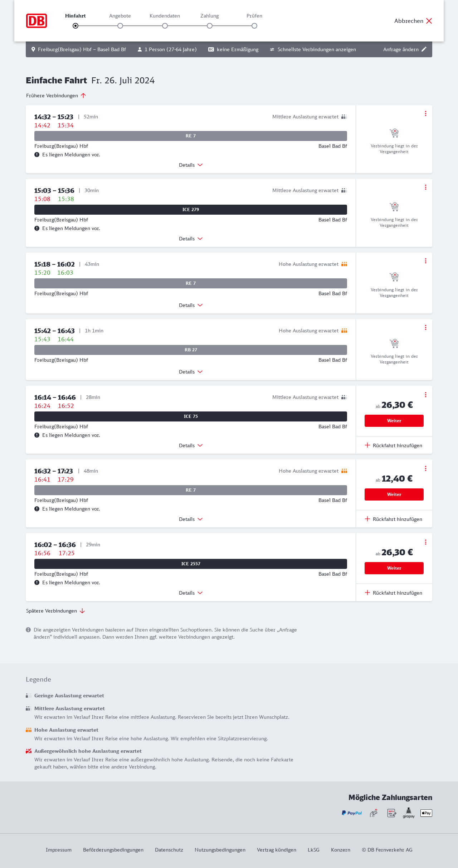Click plus icon to add Rückfahrt for 16:32 RE 7
Image resolution: width=458 pixels, height=868 pixels.
point(367,519)
